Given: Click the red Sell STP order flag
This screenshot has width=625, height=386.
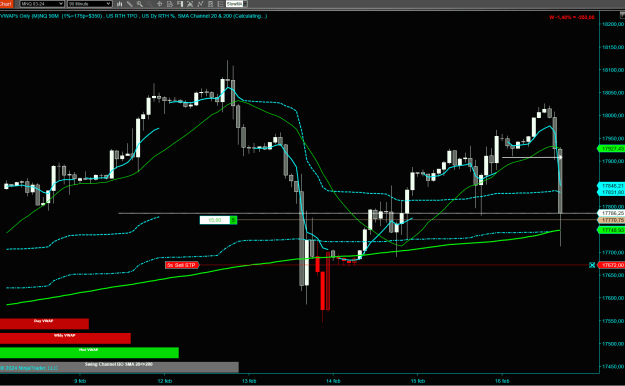Looking at the screenshot, I should click(x=182, y=265).
